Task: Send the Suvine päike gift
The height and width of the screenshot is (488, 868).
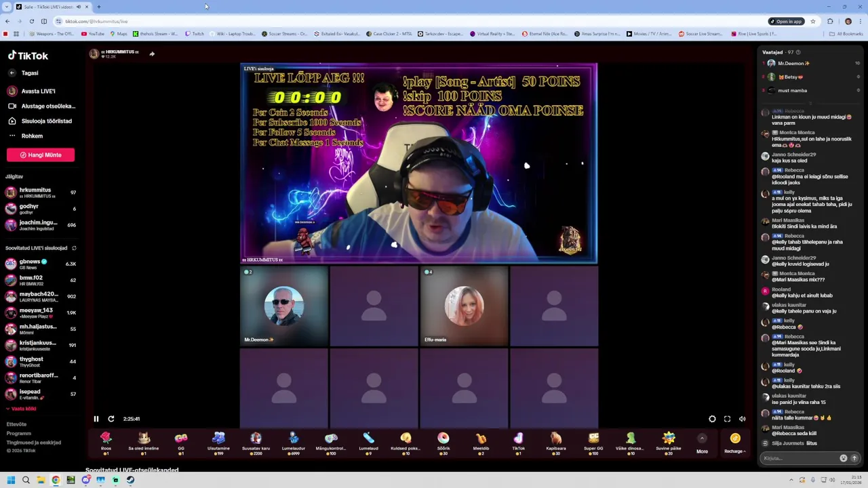Action: click(668, 443)
